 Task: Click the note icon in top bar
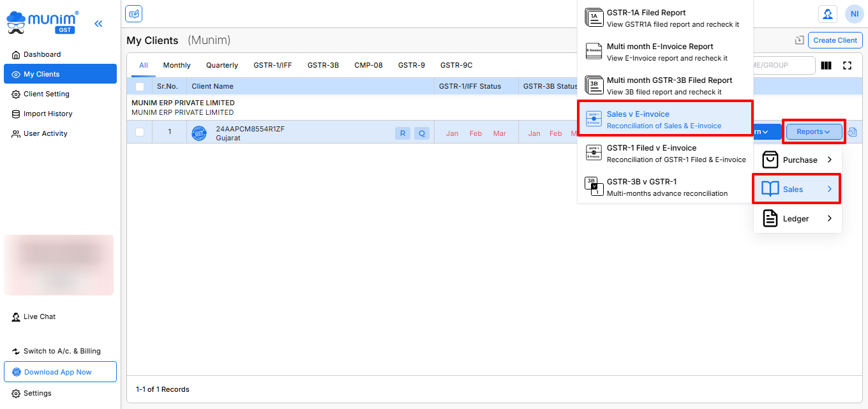point(133,14)
